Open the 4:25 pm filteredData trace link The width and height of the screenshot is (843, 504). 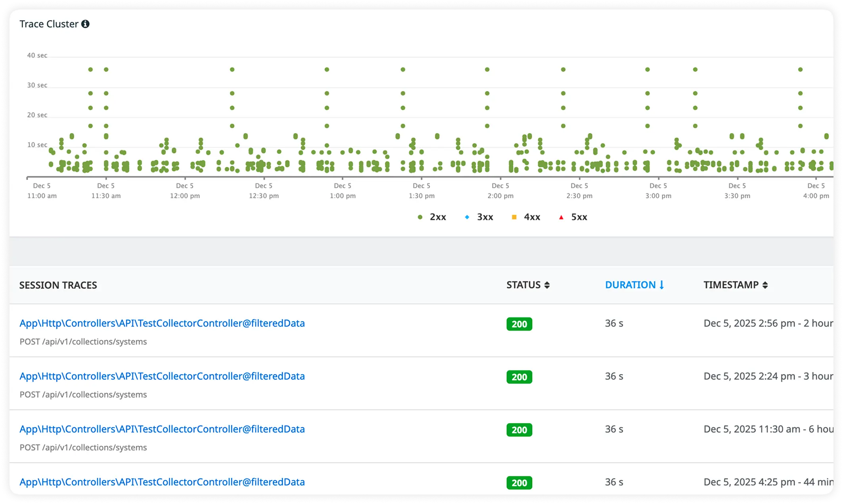162,482
